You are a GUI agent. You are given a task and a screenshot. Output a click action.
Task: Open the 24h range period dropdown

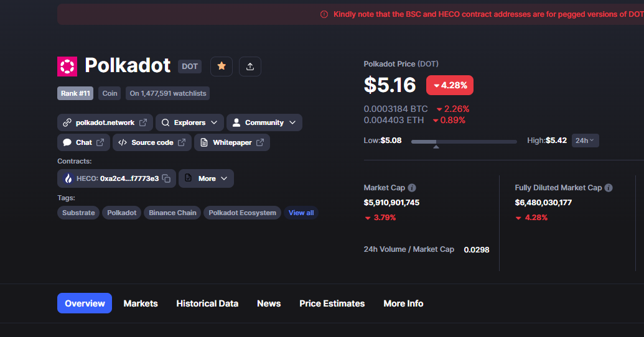pos(586,141)
